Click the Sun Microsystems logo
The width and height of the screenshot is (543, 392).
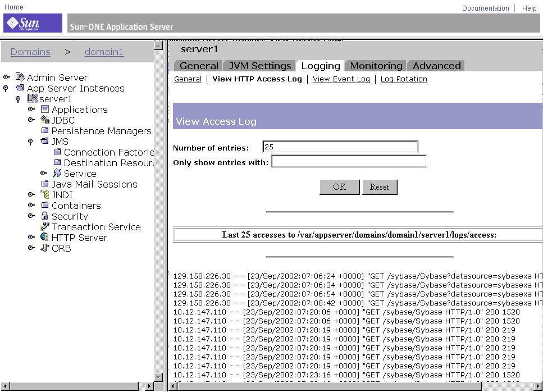[33, 23]
